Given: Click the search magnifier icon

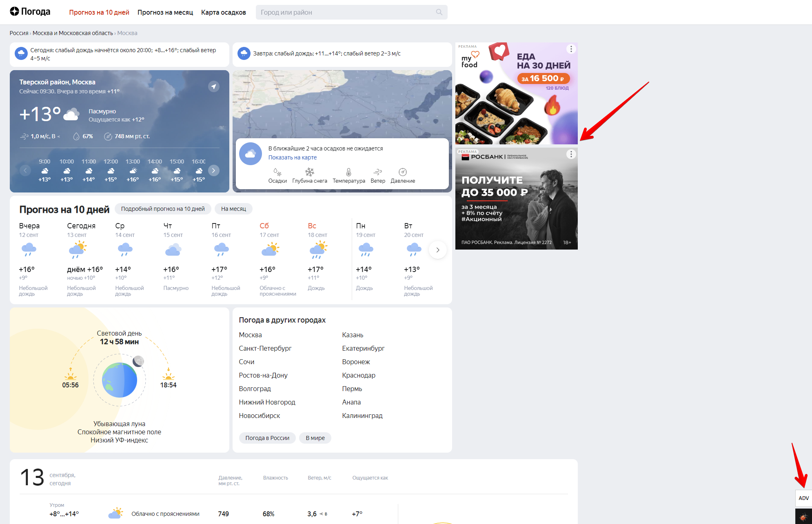Looking at the screenshot, I should 439,12.
